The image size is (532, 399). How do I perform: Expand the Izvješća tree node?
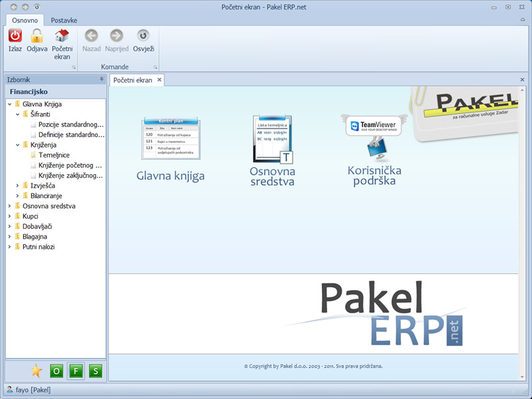pos(17,186)
